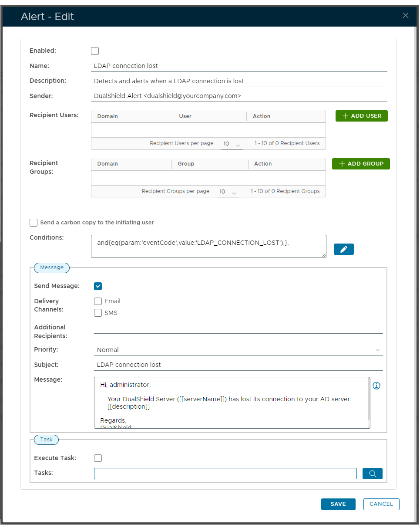Click the magnifier search icon for Tasks

coord(372,474)
